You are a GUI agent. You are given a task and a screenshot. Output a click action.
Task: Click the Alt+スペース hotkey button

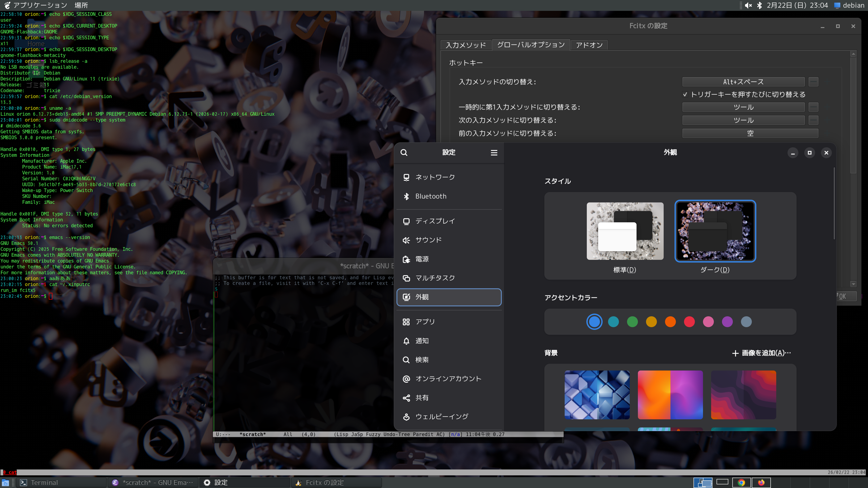click(743, 82)
